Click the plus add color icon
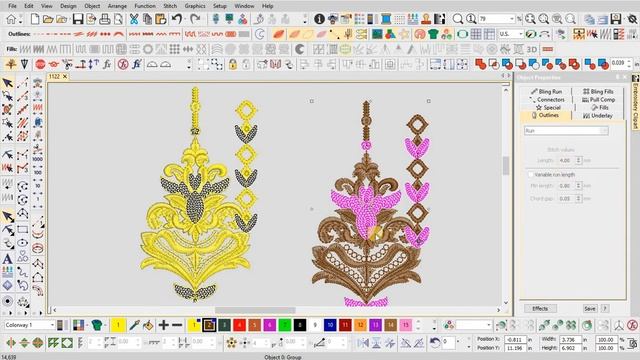Screen dimensions: 640x360 (x=164, y=325)
